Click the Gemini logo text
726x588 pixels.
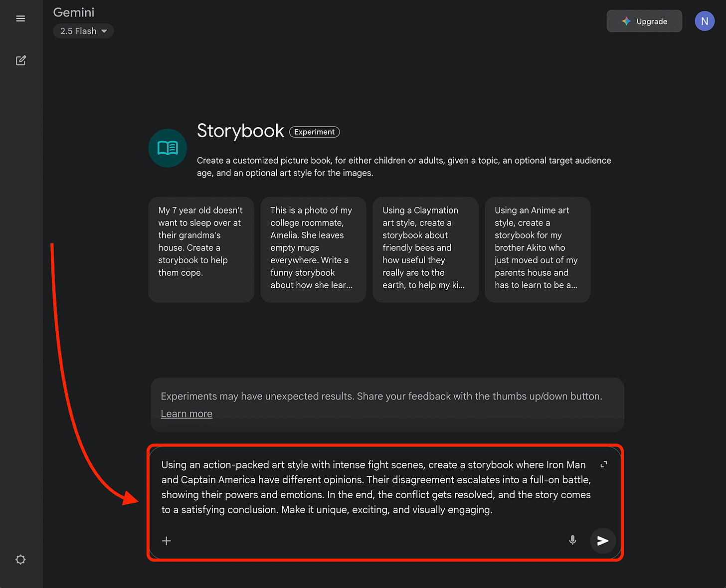(74, 12)
